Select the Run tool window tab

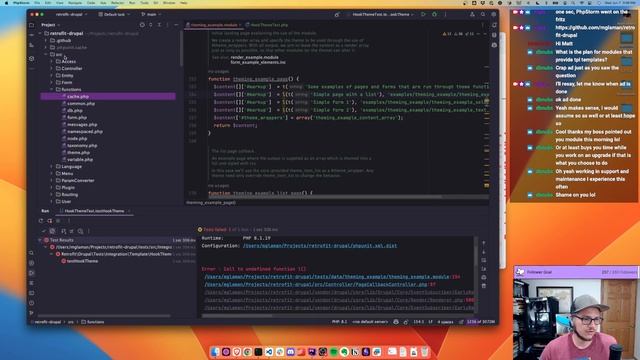click(x=45, y=211)
